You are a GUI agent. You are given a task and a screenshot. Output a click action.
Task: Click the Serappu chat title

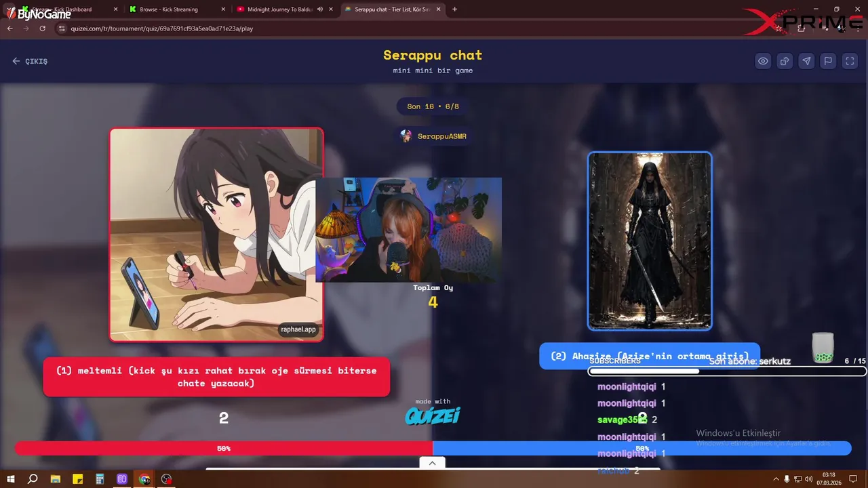coord(433,55)
